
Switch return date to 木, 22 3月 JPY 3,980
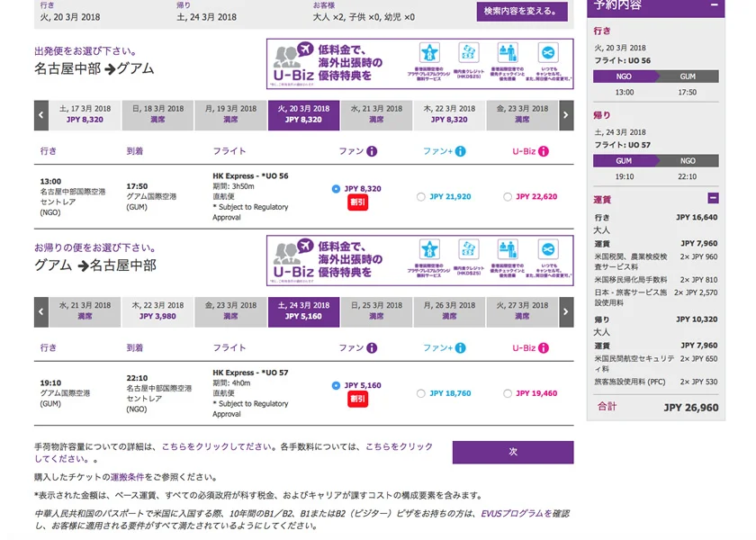(157, 311)
